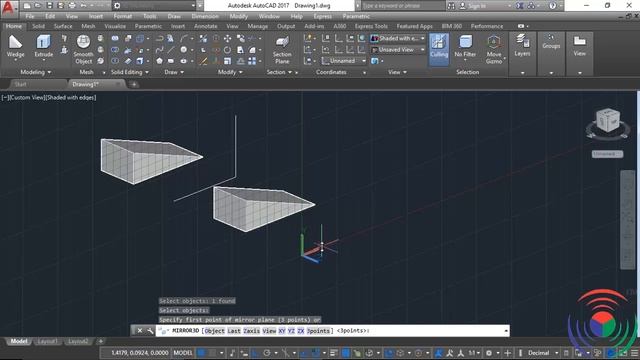Click the Autodesk Exchange Apps icon
Image resolution: width=640 pixels, height=360 pixels.
520,6
